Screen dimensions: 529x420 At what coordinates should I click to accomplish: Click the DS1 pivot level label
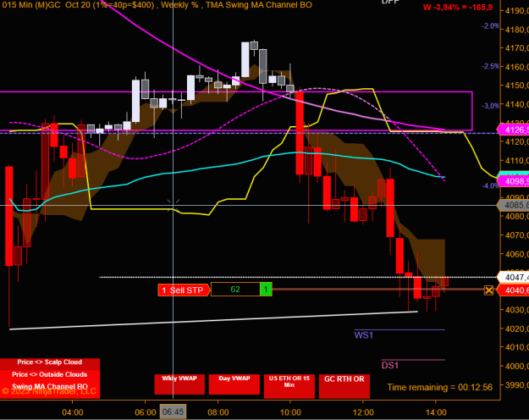point(390,365)
